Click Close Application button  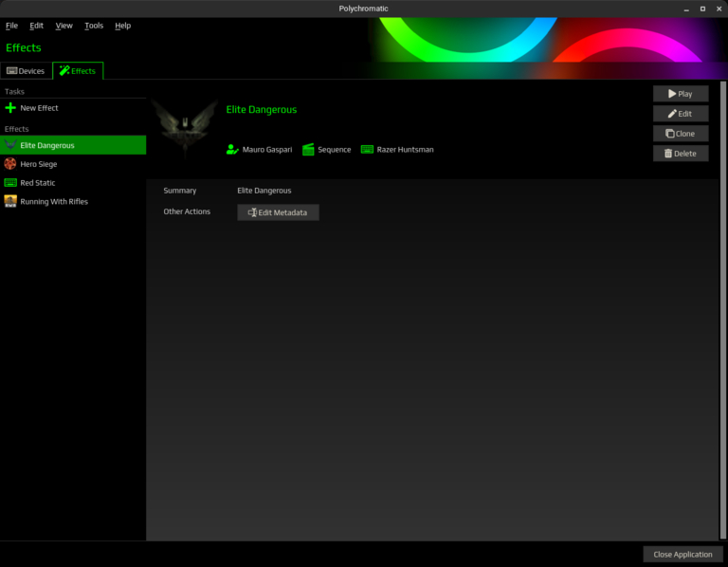(x=682, y=555)
